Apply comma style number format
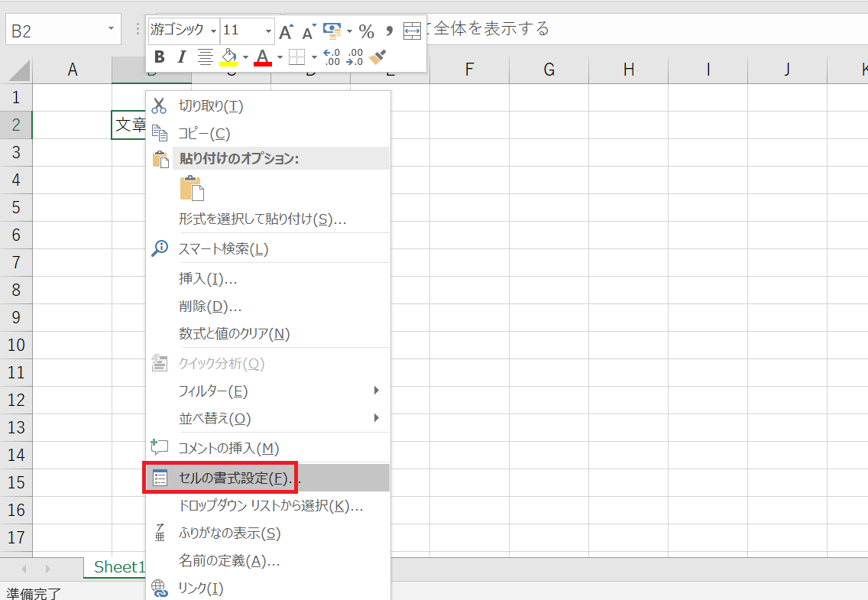 pyautogui.click(x=389, y=31)
